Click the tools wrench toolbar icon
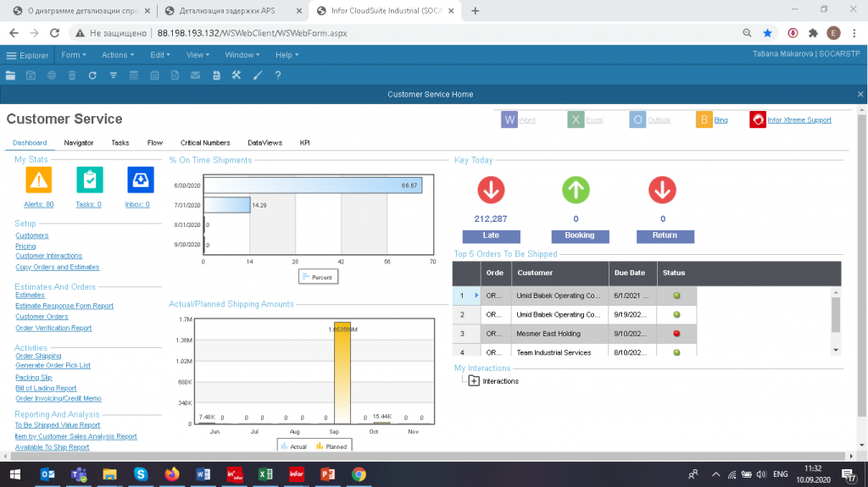The width and height of the screenshot is (868, 487). (x=236, y=75)
